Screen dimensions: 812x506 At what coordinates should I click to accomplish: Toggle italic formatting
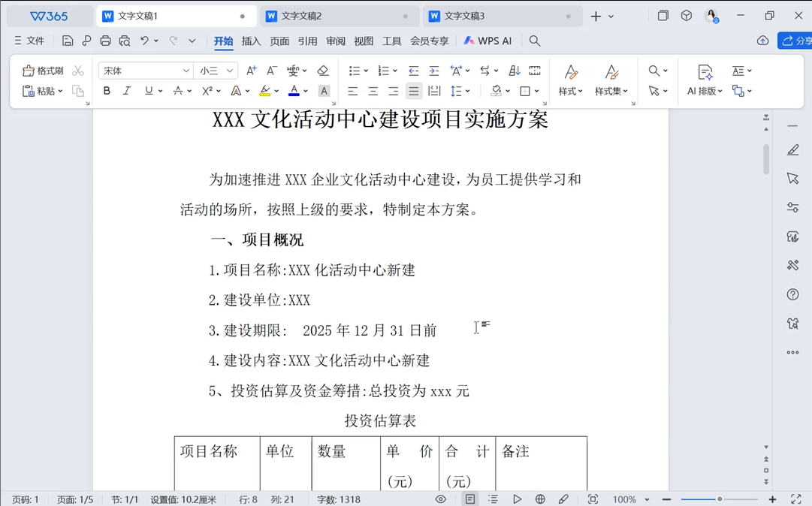[x=127, y=91]
